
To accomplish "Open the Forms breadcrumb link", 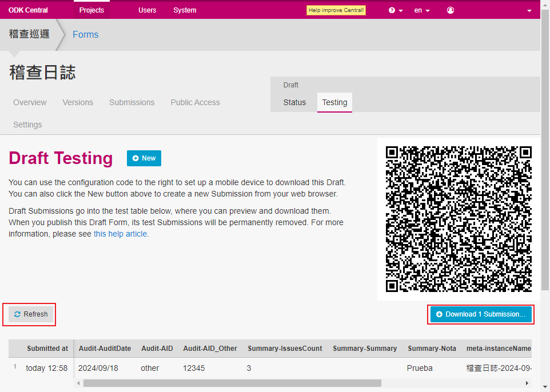I will (86, 34).
